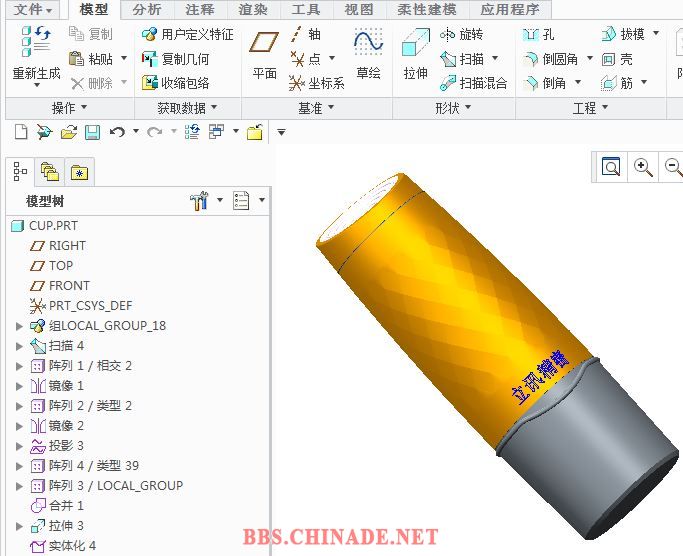This screenshot has width=683, height=556.
Task: Expand the 镜像 1 tree node
Action: click(x=19, y=386)
